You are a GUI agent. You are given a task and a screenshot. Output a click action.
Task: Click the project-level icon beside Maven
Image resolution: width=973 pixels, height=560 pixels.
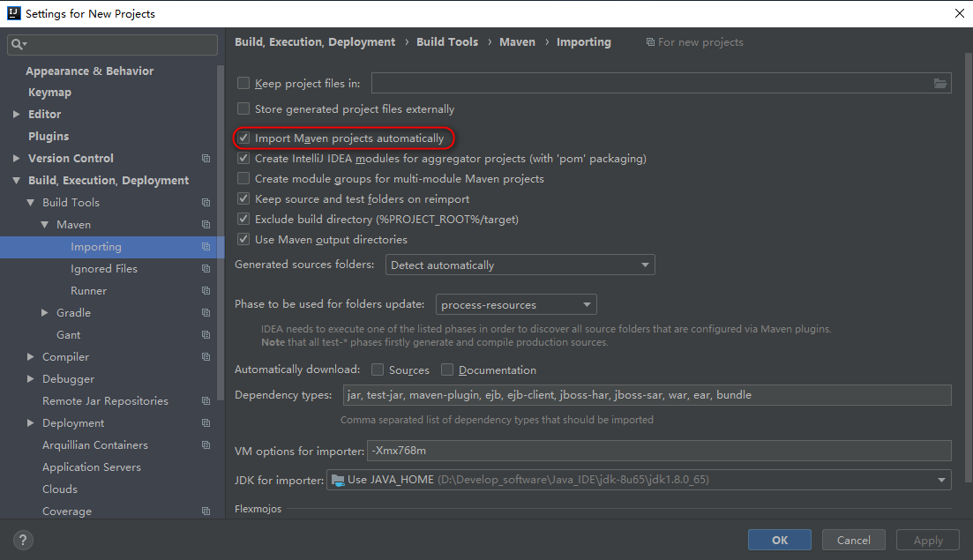coord(206,225)
